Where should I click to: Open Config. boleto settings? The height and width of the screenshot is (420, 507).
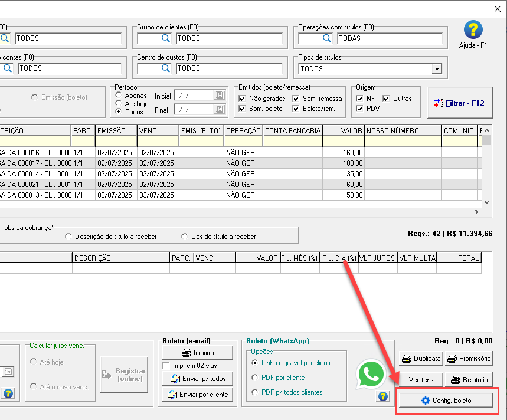pos(446,401)
